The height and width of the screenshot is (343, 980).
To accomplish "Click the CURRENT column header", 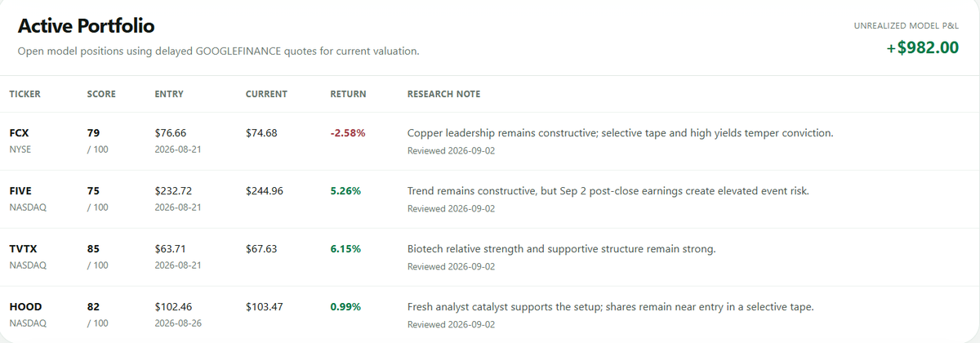I will 266,94.
